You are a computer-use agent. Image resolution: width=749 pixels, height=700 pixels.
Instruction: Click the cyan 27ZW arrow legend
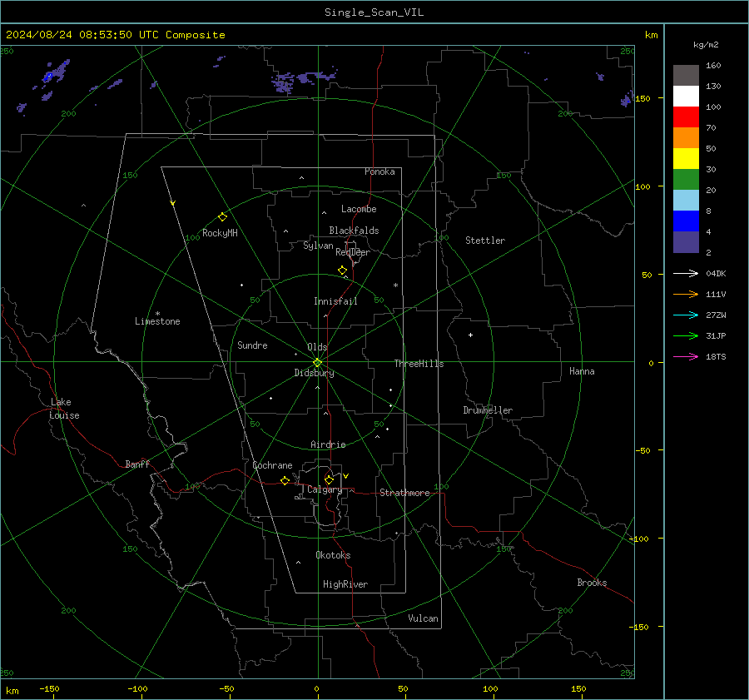[x=686, y=315]
